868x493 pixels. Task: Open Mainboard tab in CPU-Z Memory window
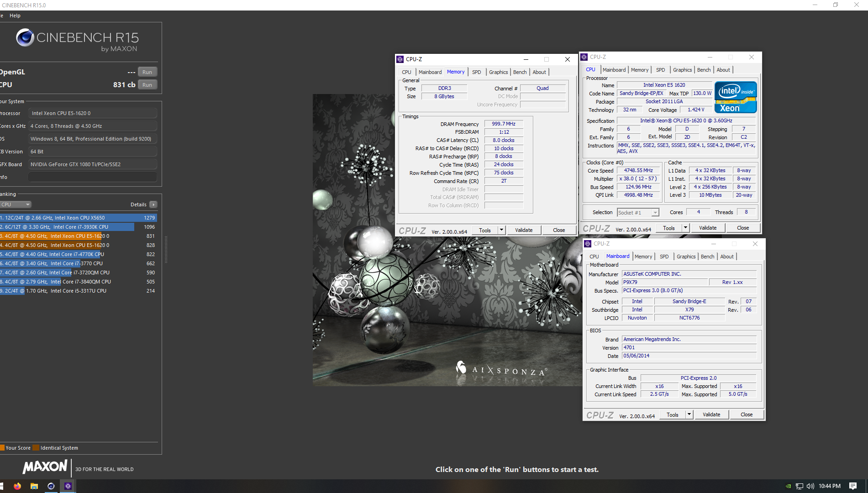[x=430, y=72]
